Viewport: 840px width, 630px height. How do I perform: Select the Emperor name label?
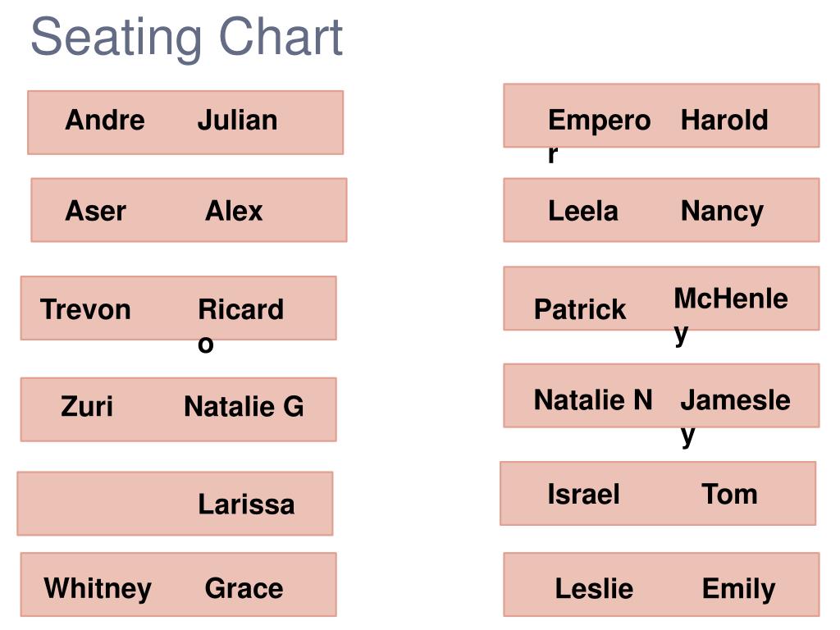pyautogui.click(x=599, y=135)
